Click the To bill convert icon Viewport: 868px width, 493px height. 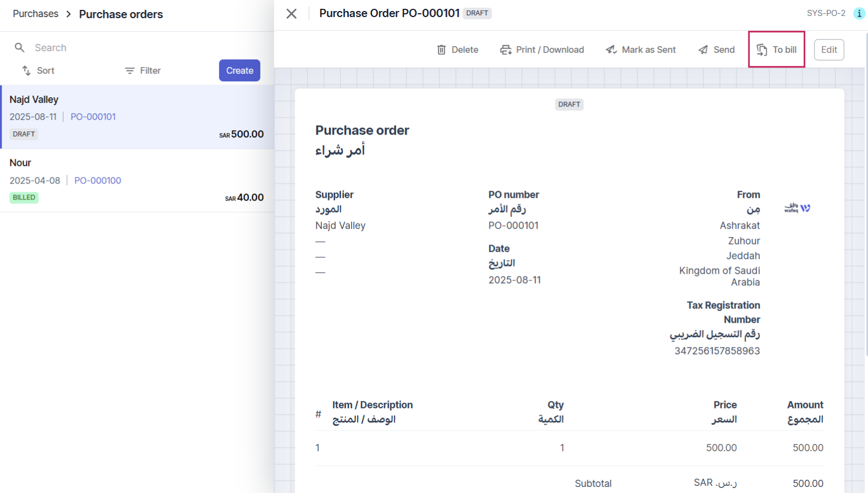762,50
